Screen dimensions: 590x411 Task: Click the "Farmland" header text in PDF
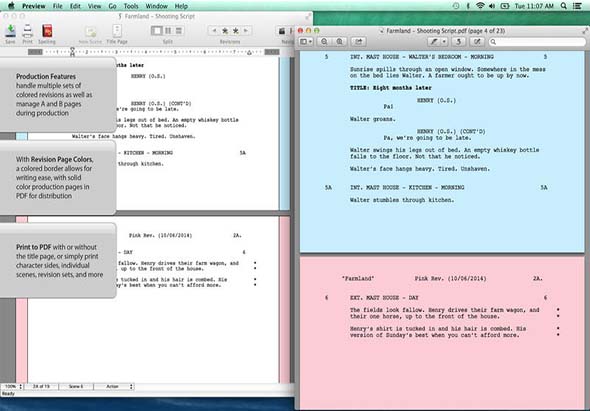click(358, 279)
